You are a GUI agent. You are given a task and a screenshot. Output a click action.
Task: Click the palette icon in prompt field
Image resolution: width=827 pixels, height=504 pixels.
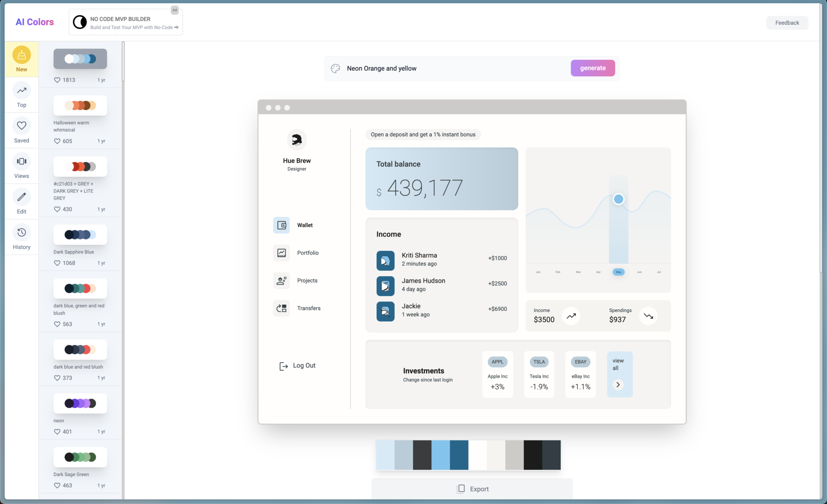coord(335,68)
